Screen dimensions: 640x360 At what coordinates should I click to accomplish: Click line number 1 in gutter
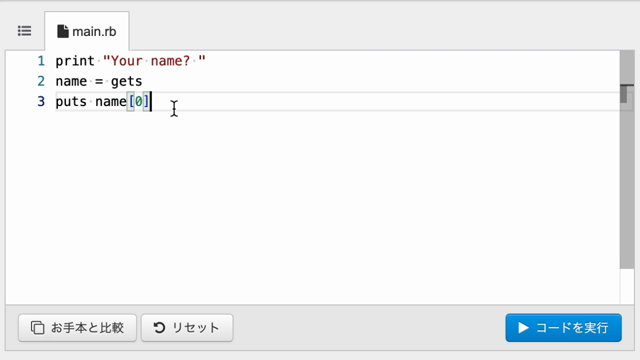(41, 61)
